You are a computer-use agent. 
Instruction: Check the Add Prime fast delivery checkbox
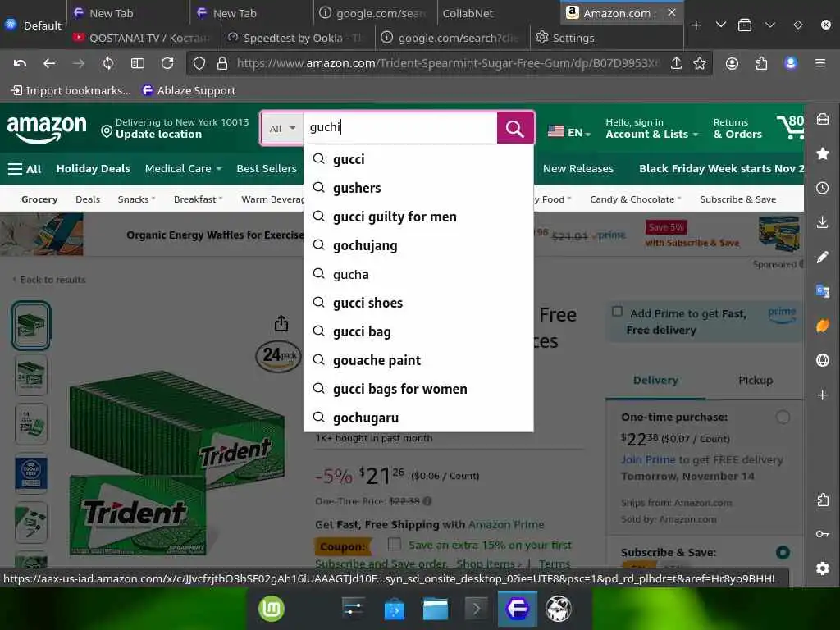[x=617, y=312]
